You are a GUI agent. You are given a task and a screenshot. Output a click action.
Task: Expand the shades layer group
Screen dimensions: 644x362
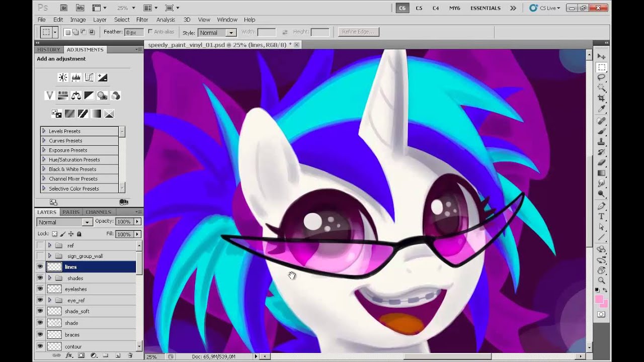point(49,278)
